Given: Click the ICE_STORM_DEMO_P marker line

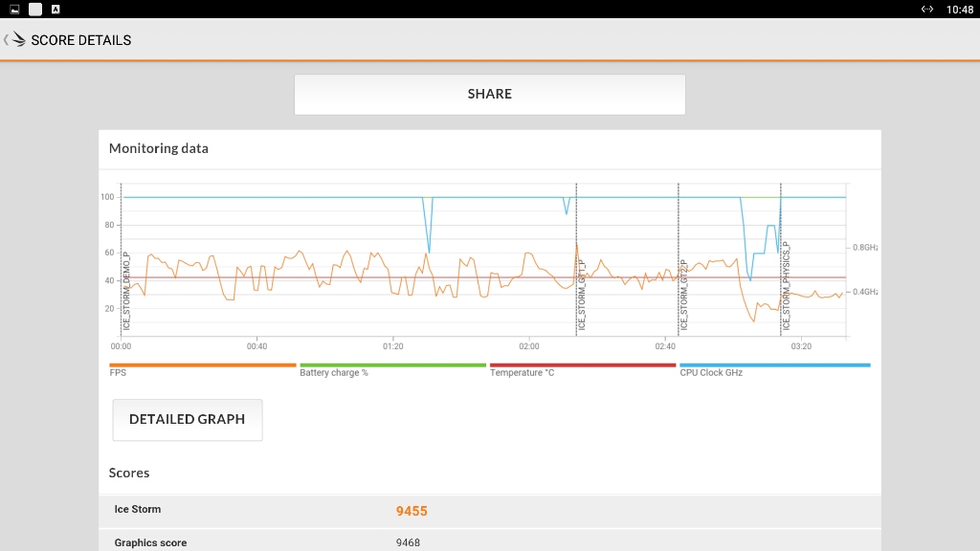Looking at the screenshot, I should (122, 259).
